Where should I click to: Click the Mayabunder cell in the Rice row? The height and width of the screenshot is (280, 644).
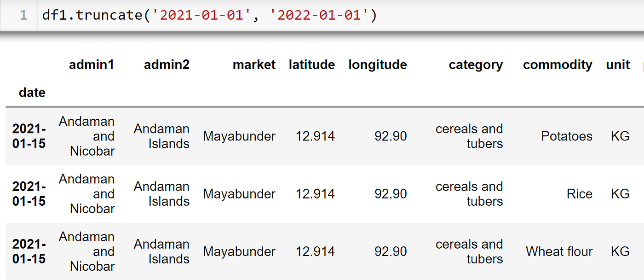pyautogui.click(x=239, y=194)
